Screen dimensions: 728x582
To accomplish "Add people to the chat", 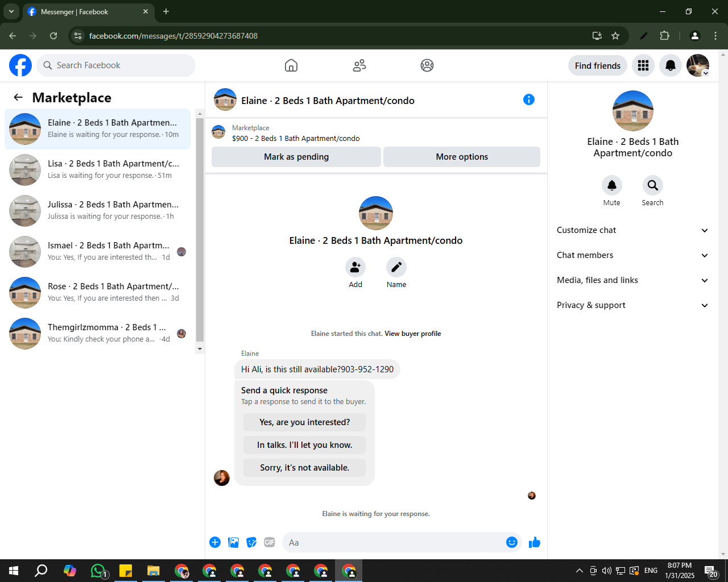I will 355,267.
